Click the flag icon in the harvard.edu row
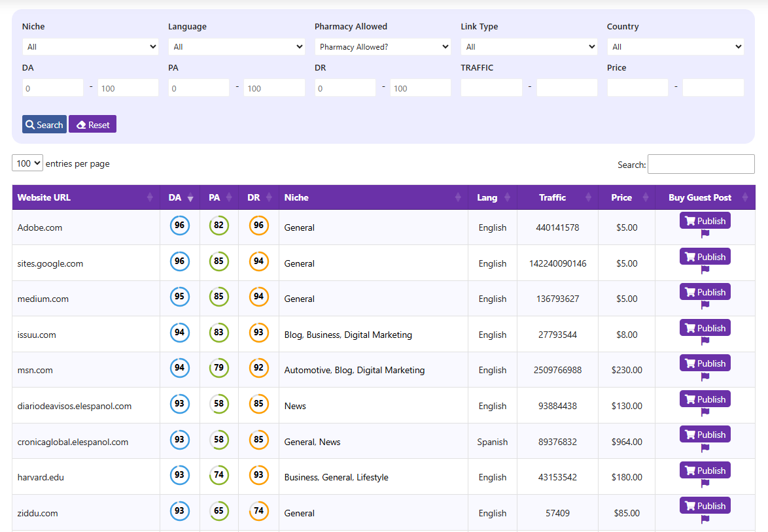The image size is (768, 532). coord(705,484)
